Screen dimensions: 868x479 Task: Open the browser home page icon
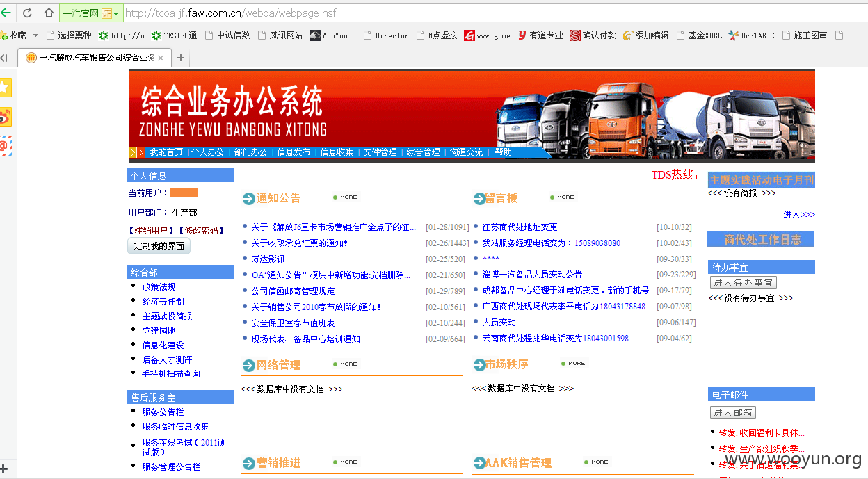(49, 13)
